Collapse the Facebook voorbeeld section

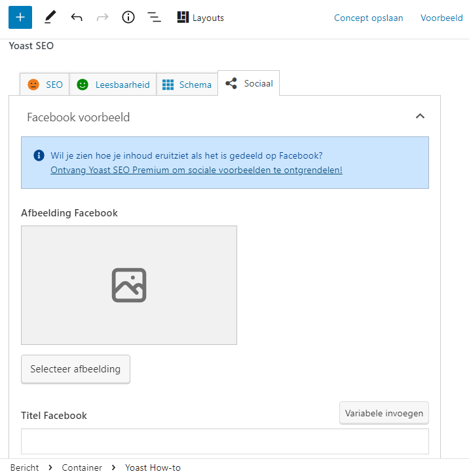coord(420,116)
